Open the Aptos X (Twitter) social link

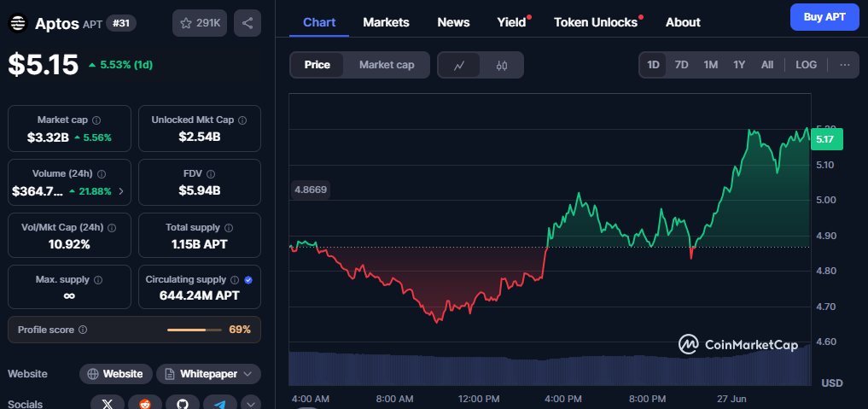108,404
